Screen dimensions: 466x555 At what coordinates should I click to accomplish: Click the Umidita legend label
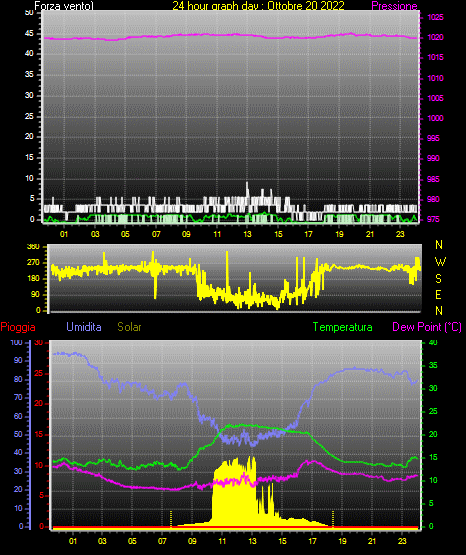click(x=84, y=326)
